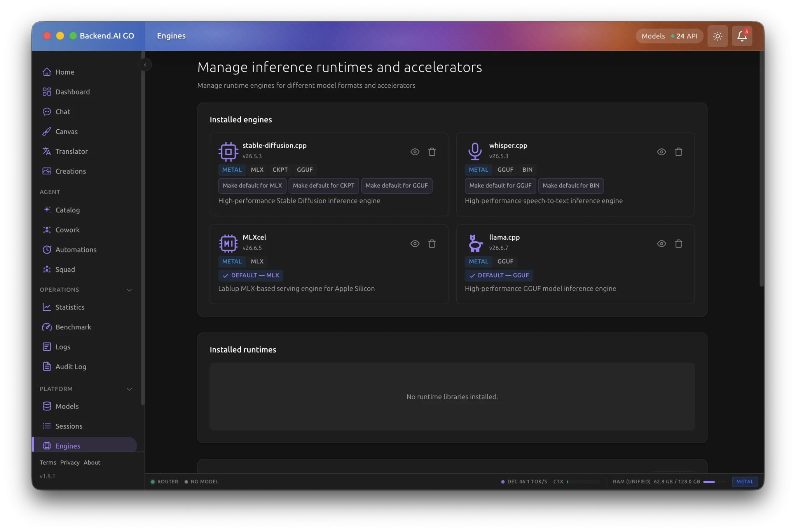
Task: Toggle visibility eye for MLXcel
Action: click(415, 243)
